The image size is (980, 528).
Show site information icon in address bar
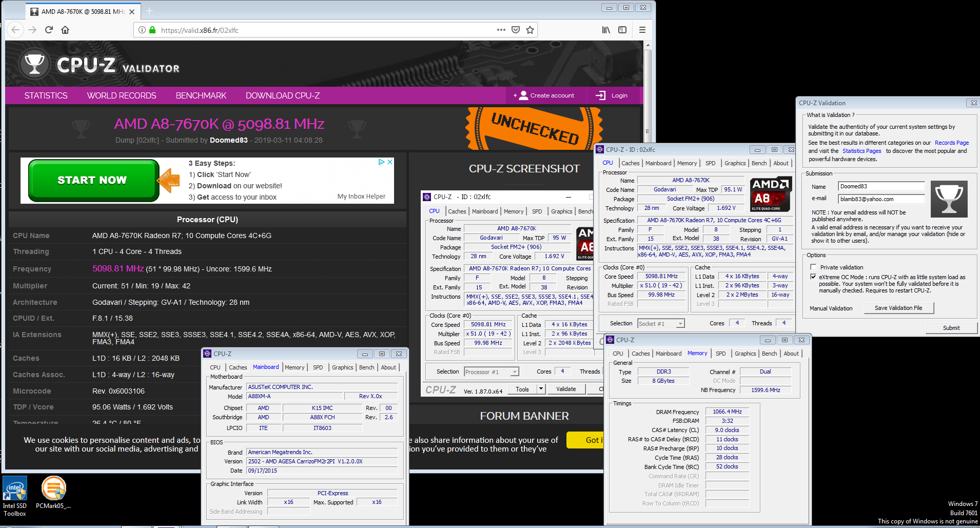(x=142, y=30)
